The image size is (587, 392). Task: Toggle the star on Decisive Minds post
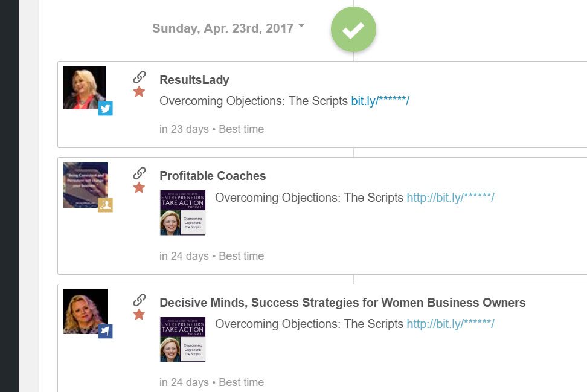coord(139,315)
